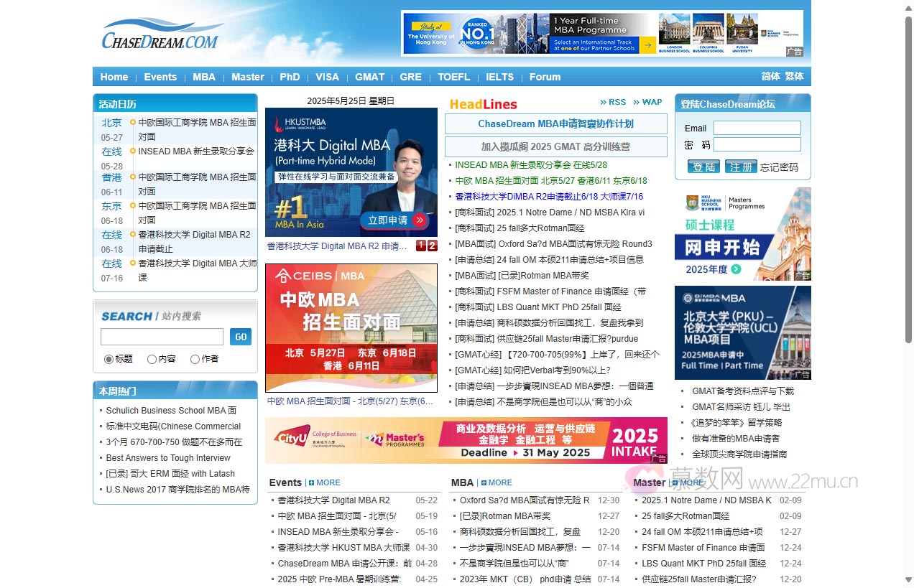Click the Email input field
Image resolution: width=914 pixels, height=588 pixels.
(x=757, y=128)
